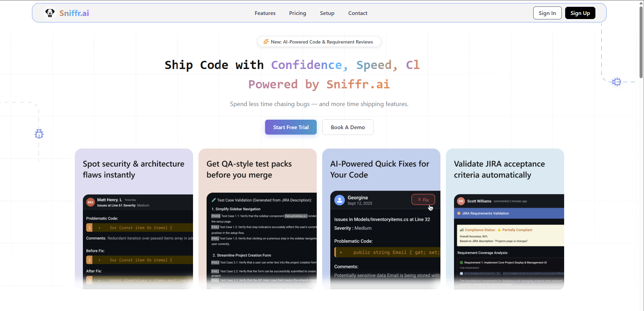
Task: Click the bug icon near the top-right dashed border
Action: (x=616, y=82)
